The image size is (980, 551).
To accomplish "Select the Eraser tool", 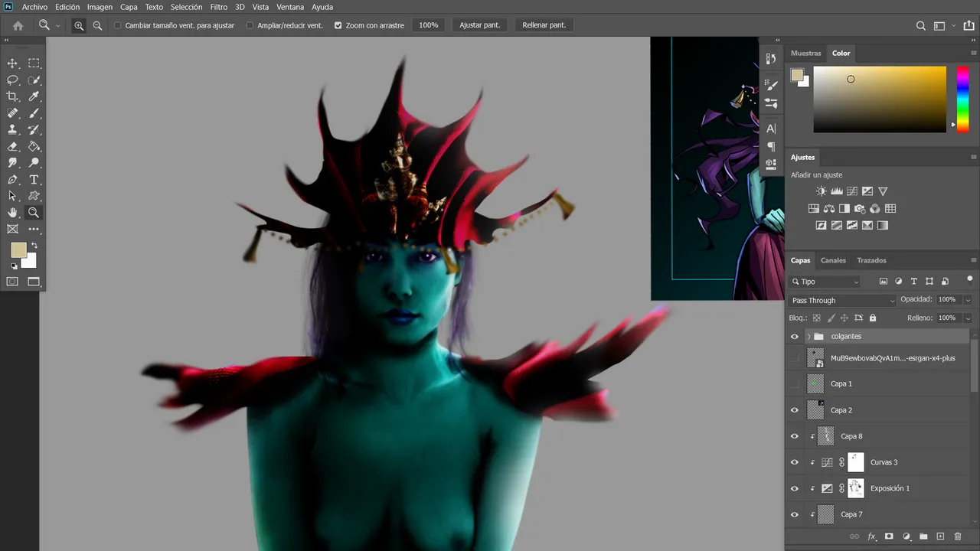I will [12, 146].
